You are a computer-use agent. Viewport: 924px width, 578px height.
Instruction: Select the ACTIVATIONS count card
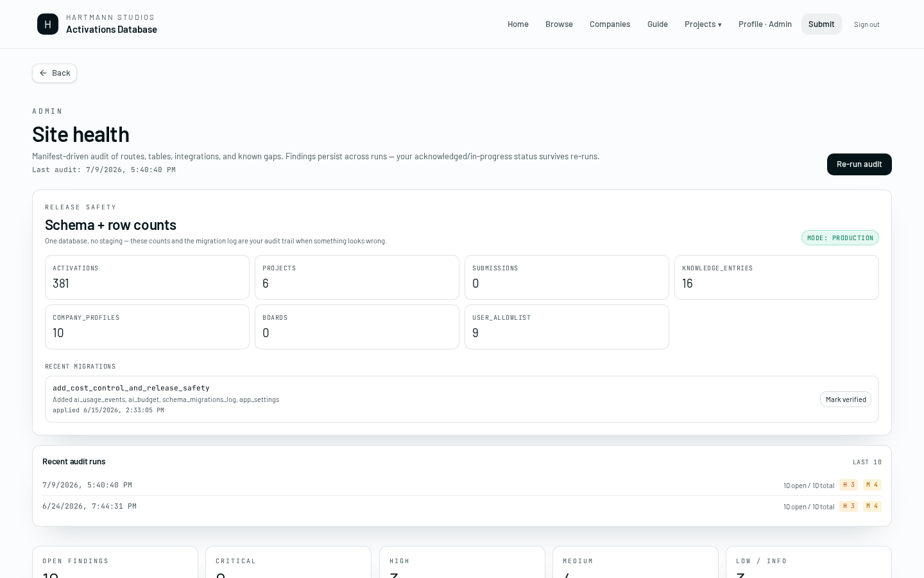(147, 277)
